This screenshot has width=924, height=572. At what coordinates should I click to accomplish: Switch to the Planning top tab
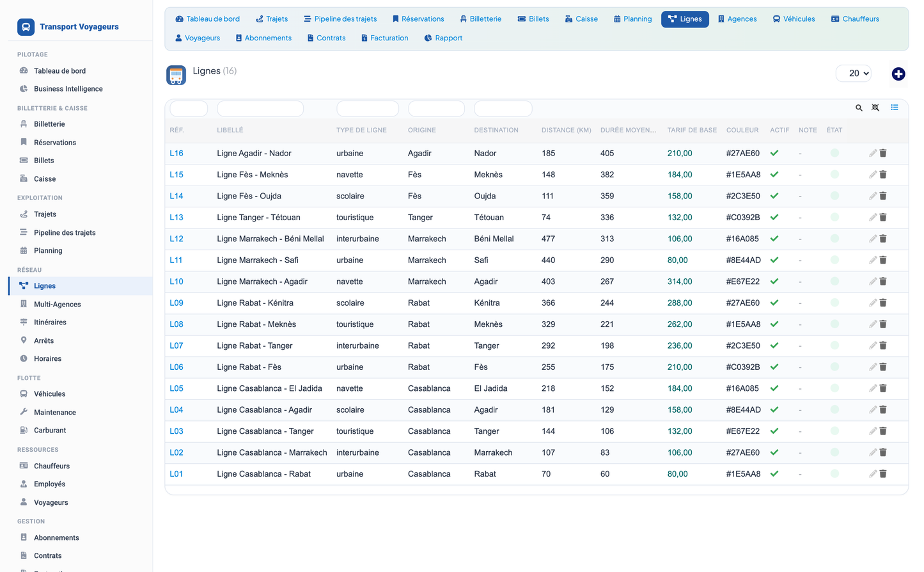click(x=633, y=19)
